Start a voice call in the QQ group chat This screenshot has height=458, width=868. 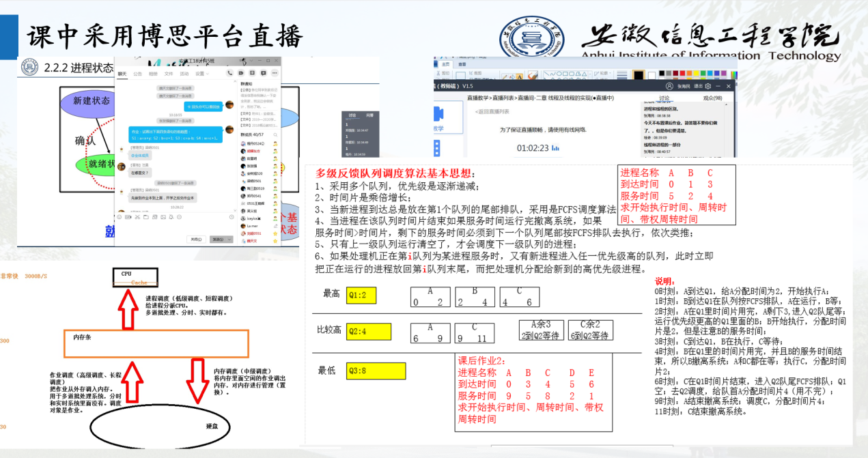229,73
